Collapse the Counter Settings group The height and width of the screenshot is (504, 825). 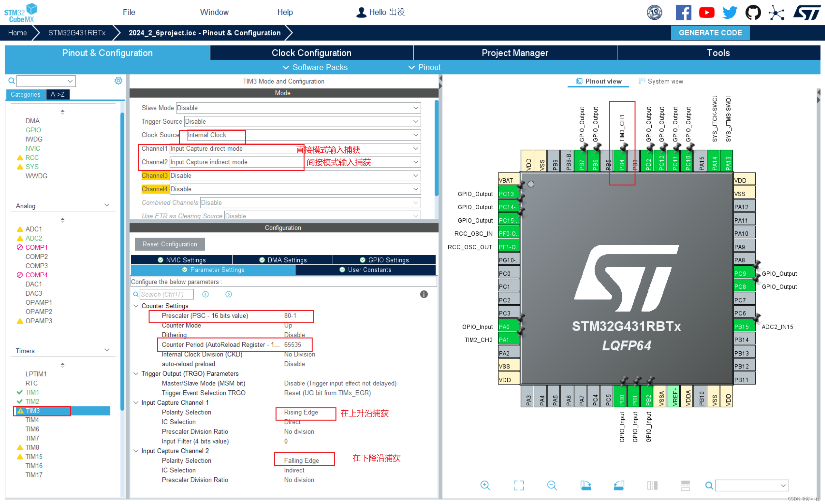[136, 306]
